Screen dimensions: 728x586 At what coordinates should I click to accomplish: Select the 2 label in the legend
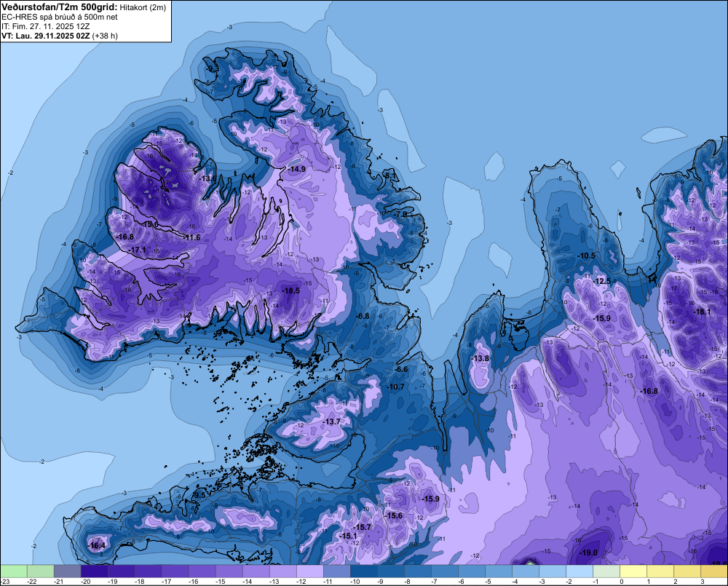[x=676, y=582]
